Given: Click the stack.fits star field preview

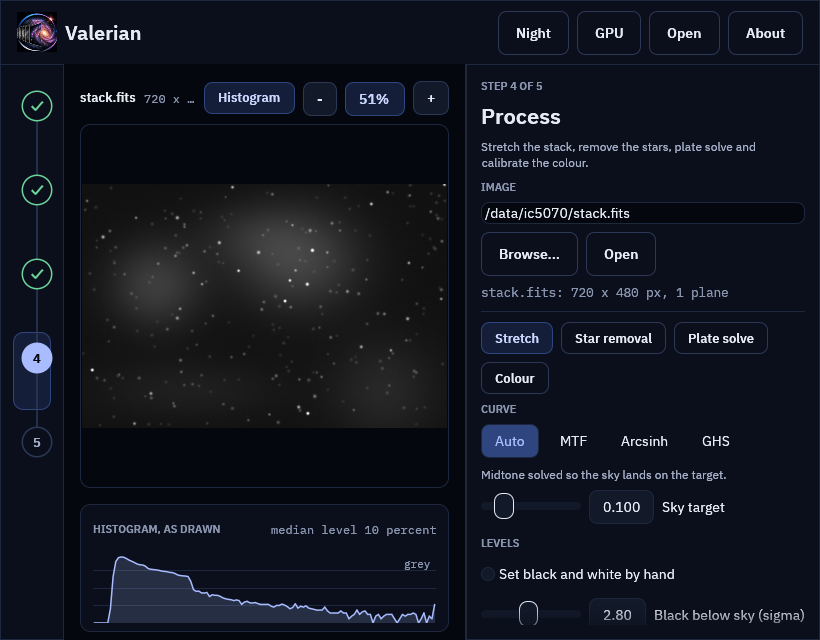Looking at the screenshot, I should (265, 306).
